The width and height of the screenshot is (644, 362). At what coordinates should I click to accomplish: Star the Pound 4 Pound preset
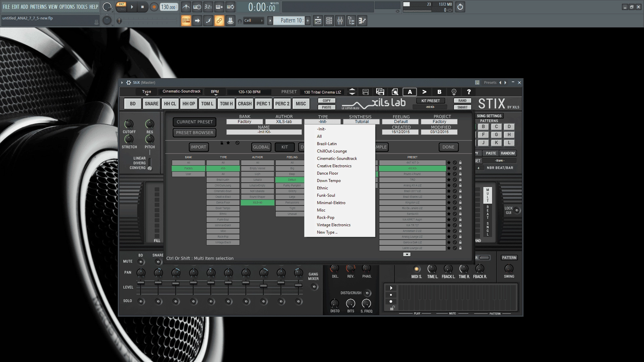point(449,174)
